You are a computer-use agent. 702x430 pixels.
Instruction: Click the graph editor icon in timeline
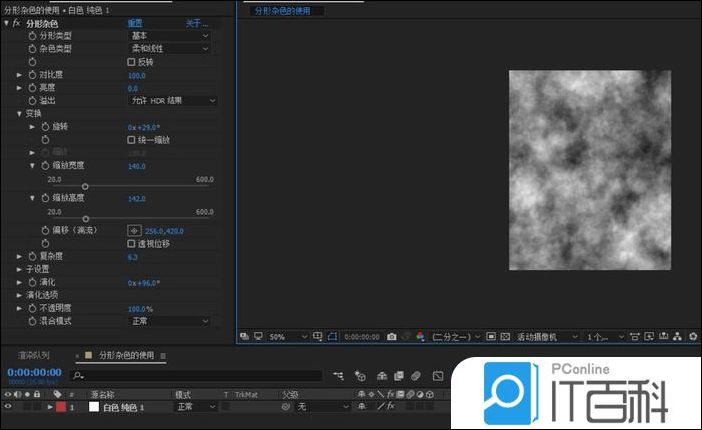(x=437, y=376)
